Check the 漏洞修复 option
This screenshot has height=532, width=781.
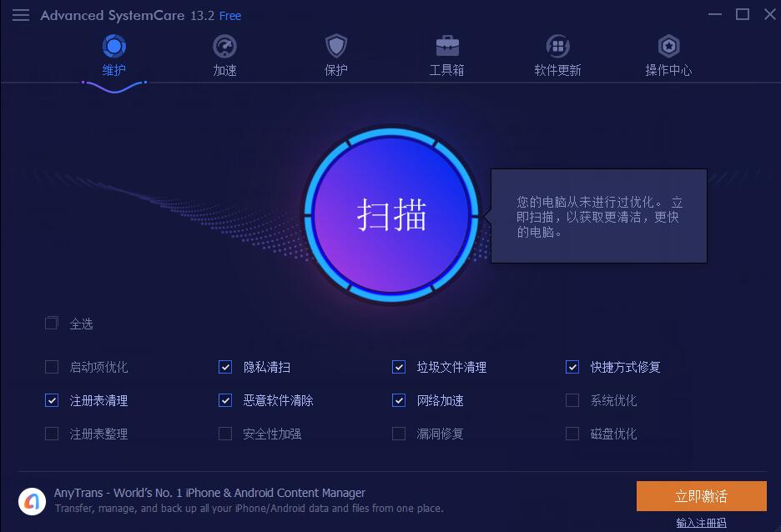399,434
